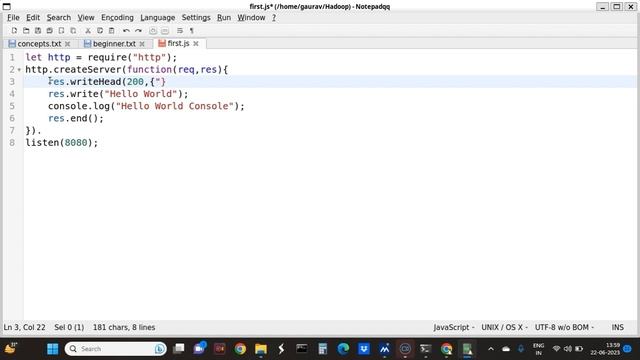This screenshot has width=640, height=360.
Task: Open the Run menu
Action: click(224, 18)
